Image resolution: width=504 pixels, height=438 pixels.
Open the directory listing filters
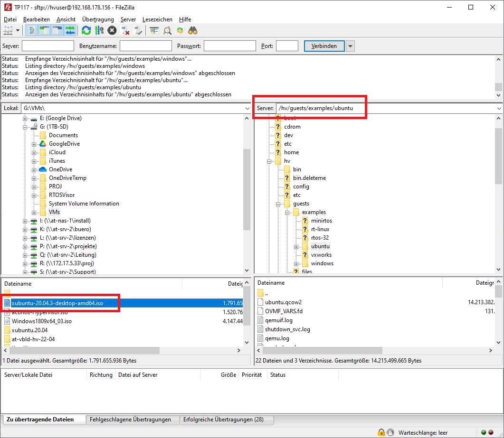pos(154,30)
